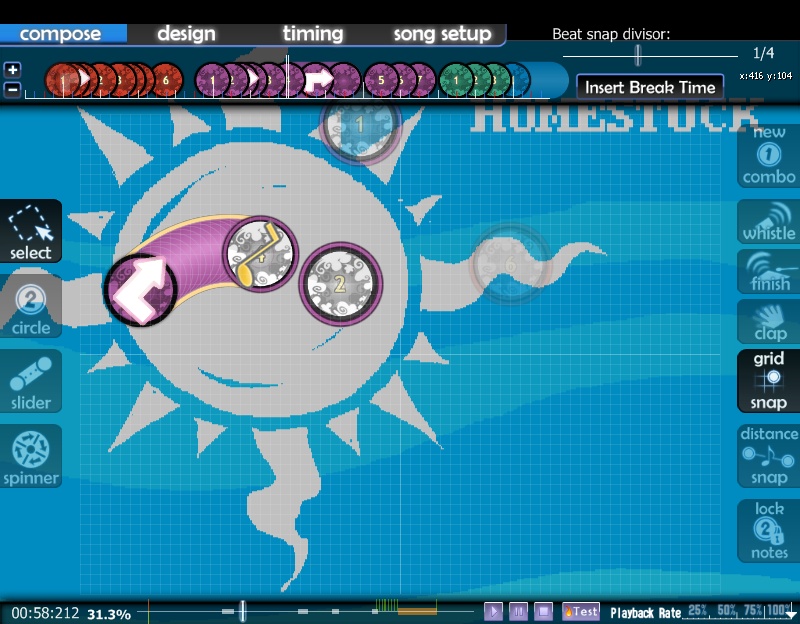Enable finish hitsound

coord(769,271)
